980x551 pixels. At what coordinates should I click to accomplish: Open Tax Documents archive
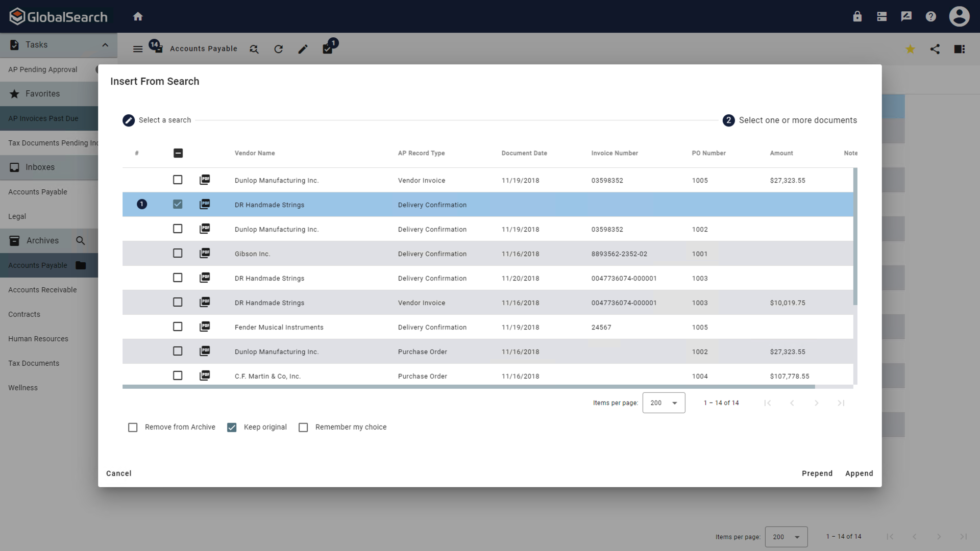coord(34,363)
